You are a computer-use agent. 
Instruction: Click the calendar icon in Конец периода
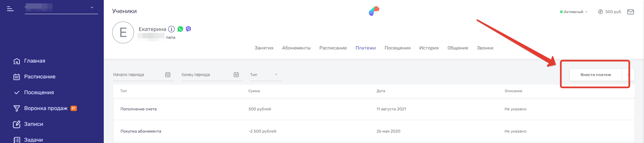[236, 75]
